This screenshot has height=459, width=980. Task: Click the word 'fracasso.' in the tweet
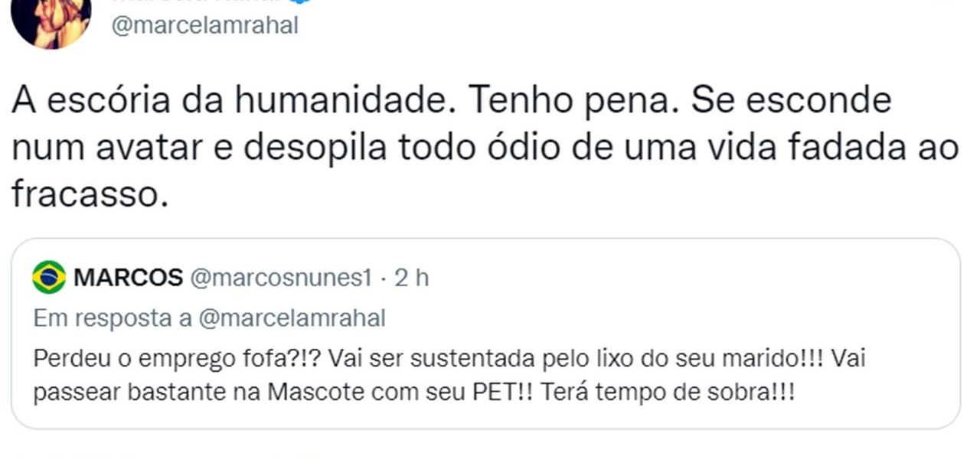click(90, 195)
